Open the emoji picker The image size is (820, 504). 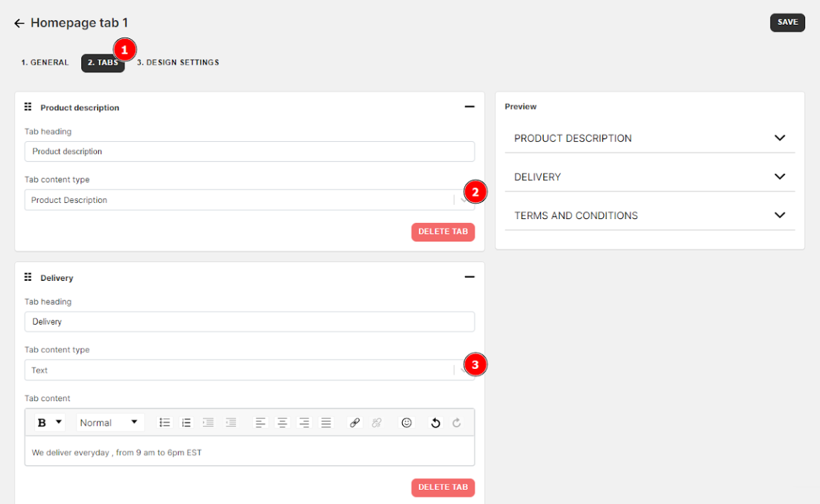[x=407, y=423]
